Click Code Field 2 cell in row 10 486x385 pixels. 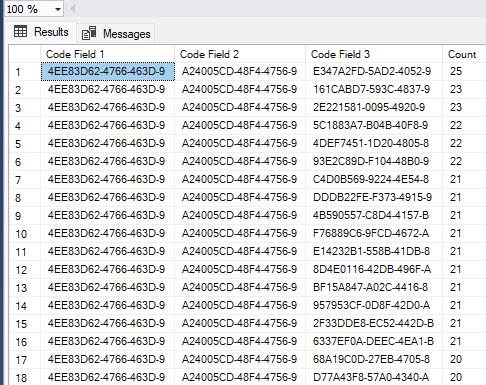(x=240, y=233)
